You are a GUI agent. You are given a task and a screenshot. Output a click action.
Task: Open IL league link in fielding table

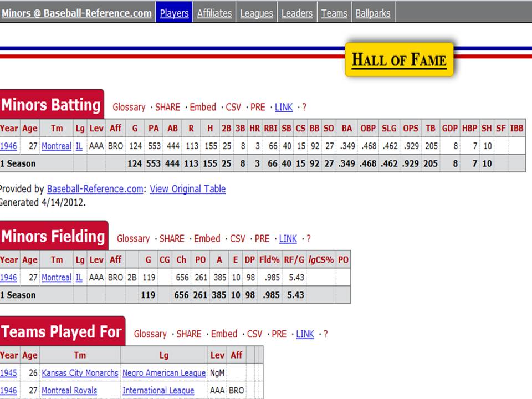79,277
